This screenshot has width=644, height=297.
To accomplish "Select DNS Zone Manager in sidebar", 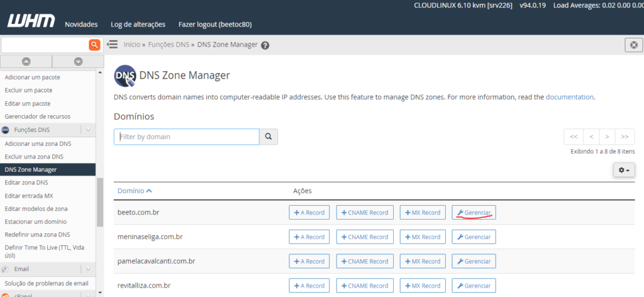I will coord(48,169).
